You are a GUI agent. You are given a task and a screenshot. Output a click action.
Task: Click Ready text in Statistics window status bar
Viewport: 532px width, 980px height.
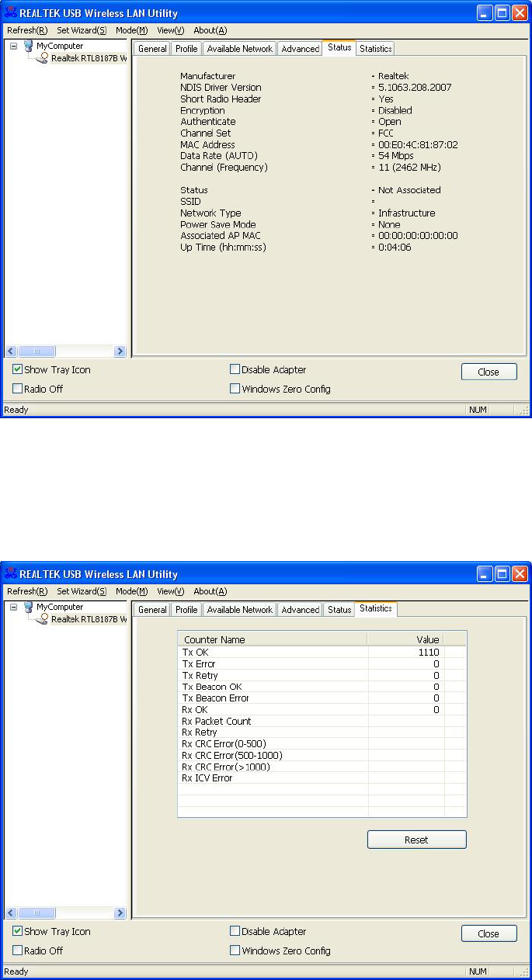16,971
